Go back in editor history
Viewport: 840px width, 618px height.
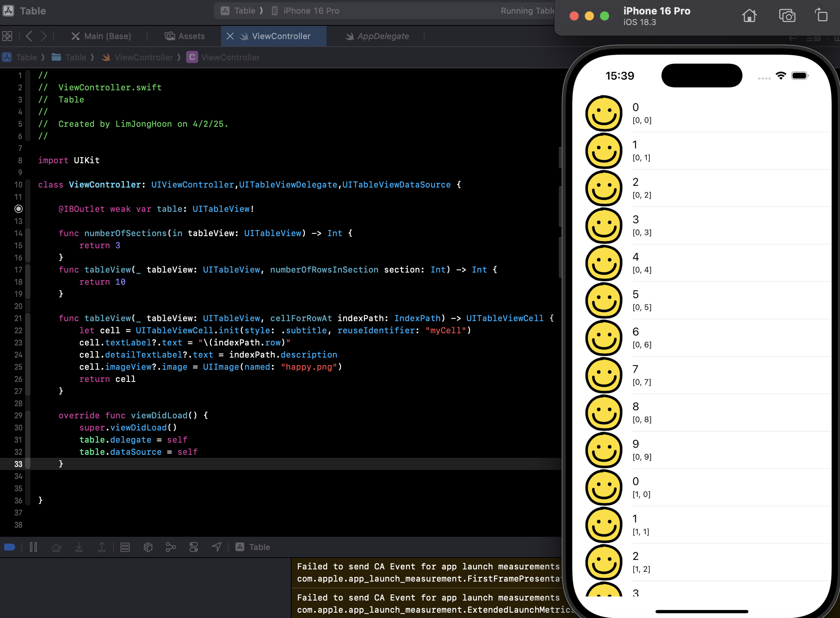pos(29,36)
